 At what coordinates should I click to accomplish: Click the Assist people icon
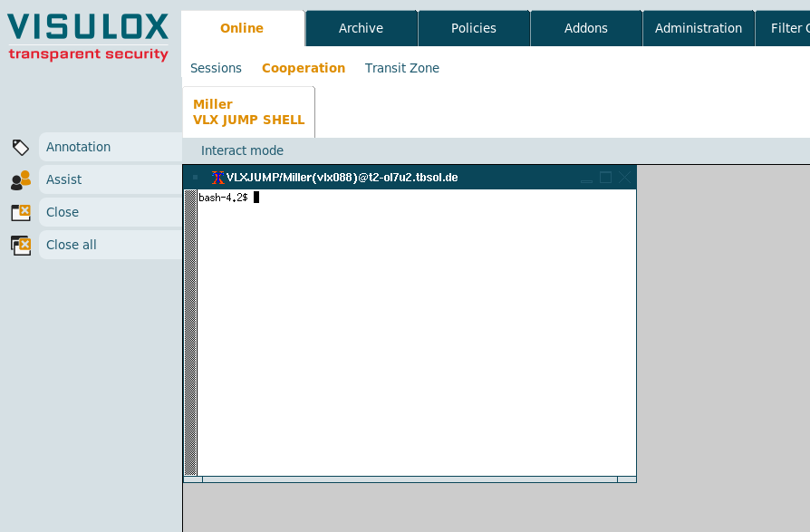click(20, 180)
